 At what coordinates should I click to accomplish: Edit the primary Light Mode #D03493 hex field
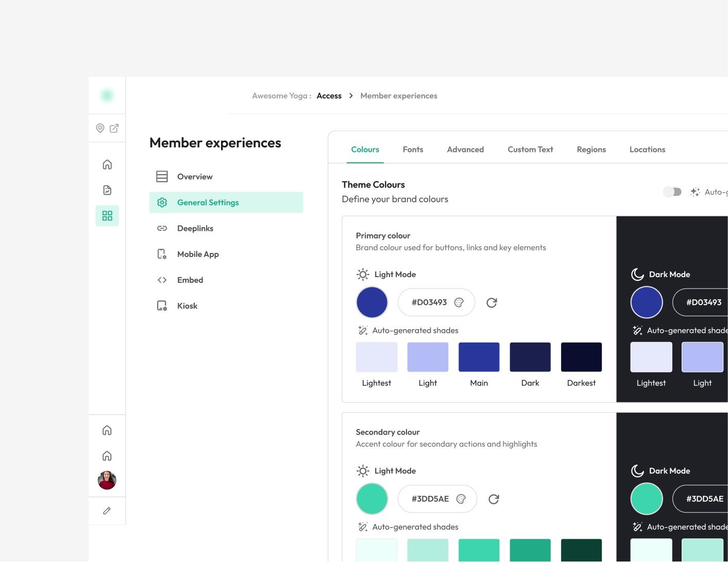click(x=436, y=302)
